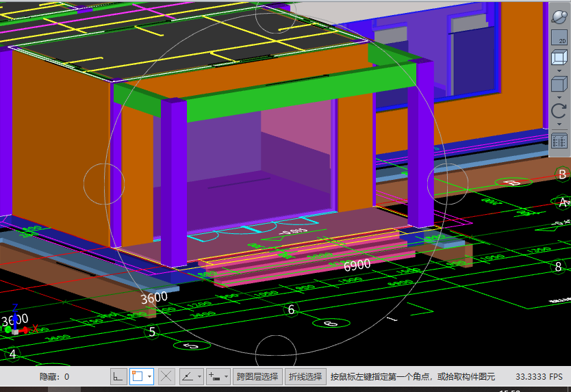
Task: Select the solid cube view icon
Action: pyautogui.click(x=559, y=84)
